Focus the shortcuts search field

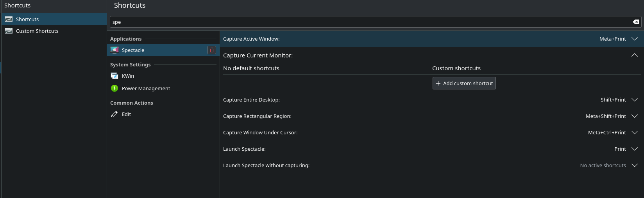click(371, 22)
